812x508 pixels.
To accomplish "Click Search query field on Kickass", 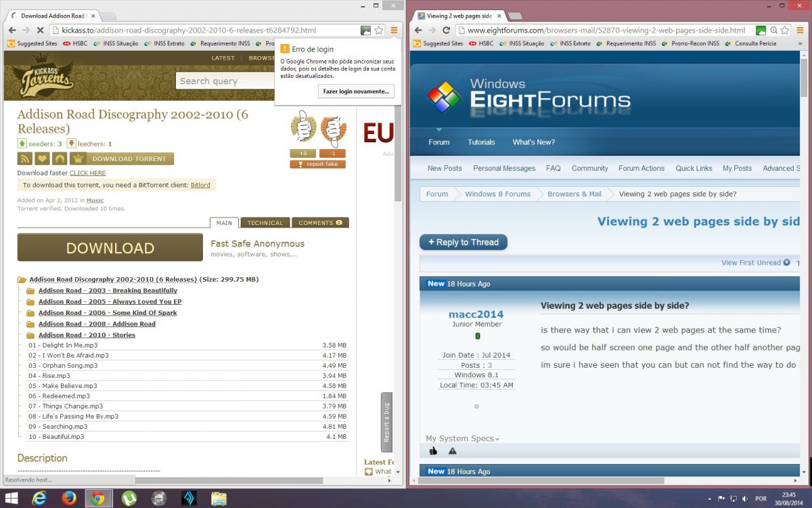I will [226, 81].
